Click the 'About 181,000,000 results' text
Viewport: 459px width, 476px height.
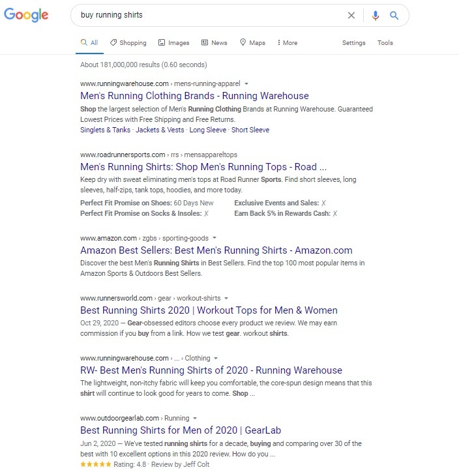click(x=143, y=65)
